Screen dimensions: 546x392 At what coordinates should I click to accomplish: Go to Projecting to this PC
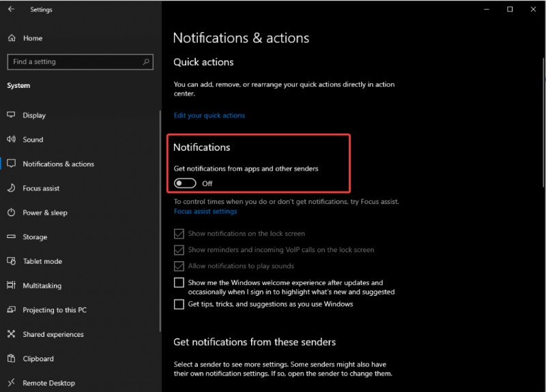point(55,310)
